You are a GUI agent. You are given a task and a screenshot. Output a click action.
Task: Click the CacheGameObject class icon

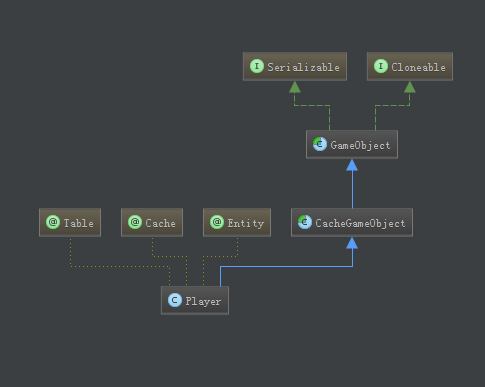point(305,222)
